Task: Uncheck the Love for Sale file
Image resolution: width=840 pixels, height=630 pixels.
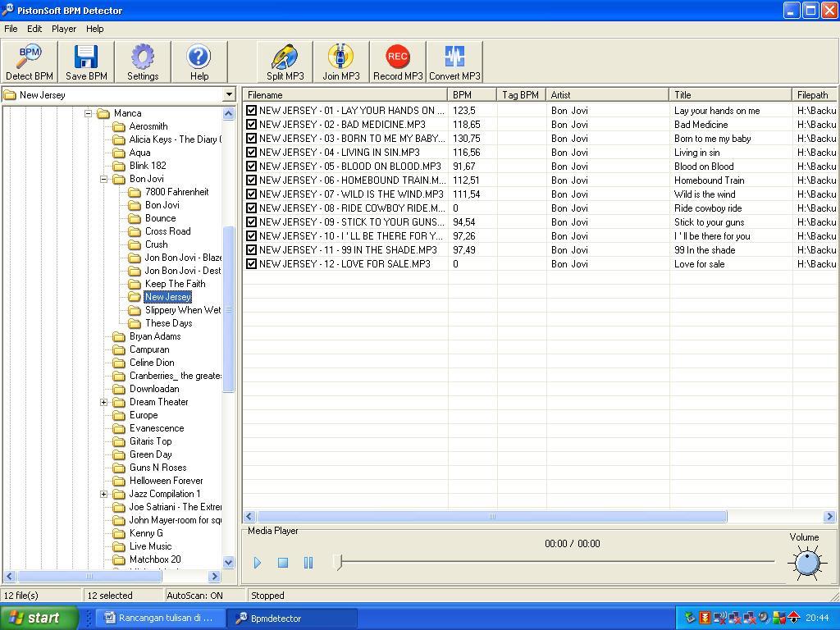Action: coord(251,263)
